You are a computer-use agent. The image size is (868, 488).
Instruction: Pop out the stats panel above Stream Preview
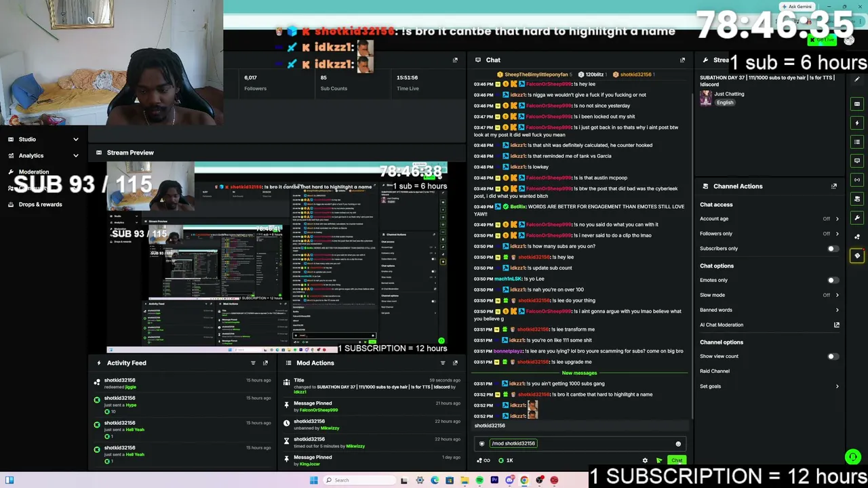(x=455, y=60)
